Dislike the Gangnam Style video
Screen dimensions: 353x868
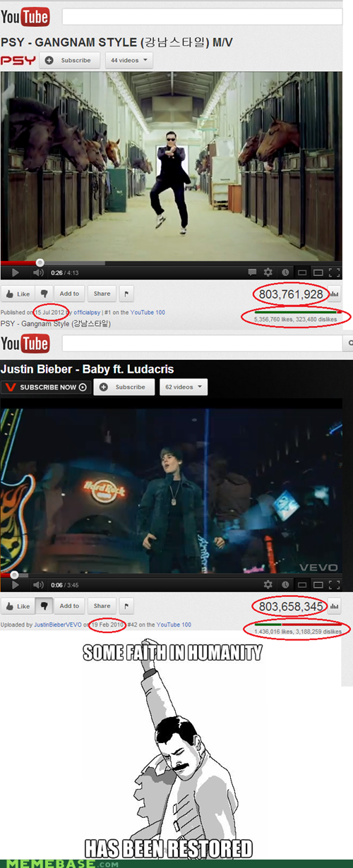click(44, 294)
